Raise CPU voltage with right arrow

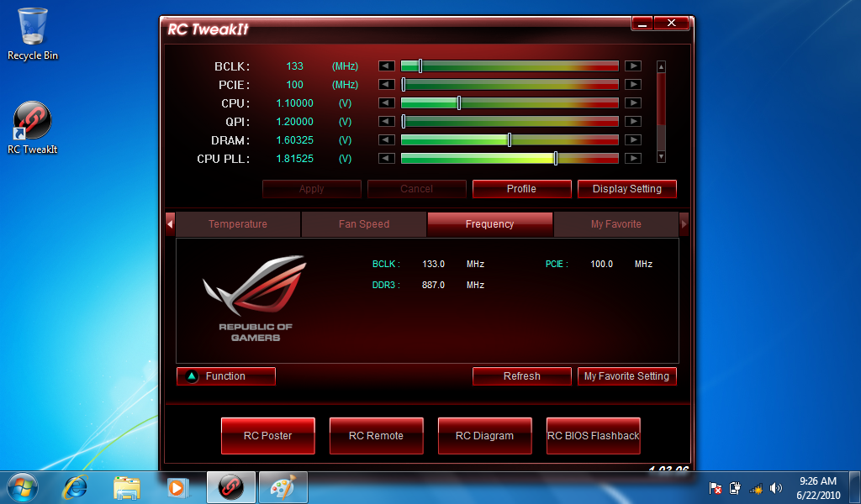click(x=633, y=103)
